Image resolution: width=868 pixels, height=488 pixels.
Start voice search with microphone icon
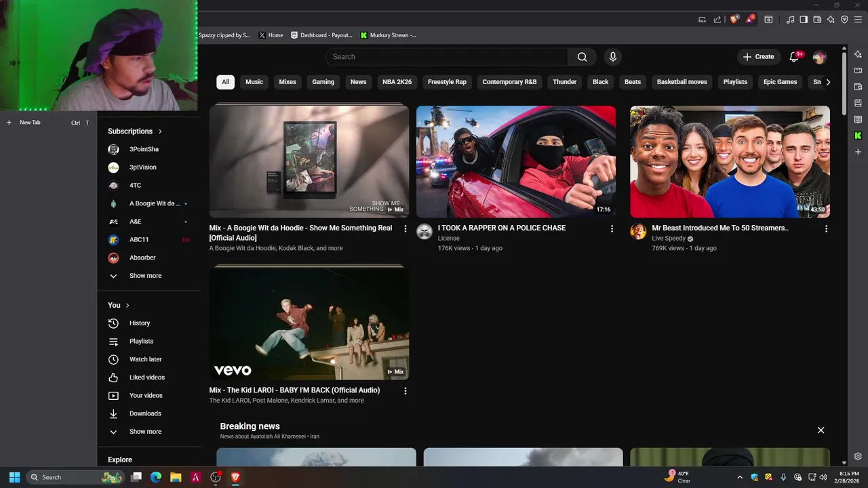coord(613,57)
